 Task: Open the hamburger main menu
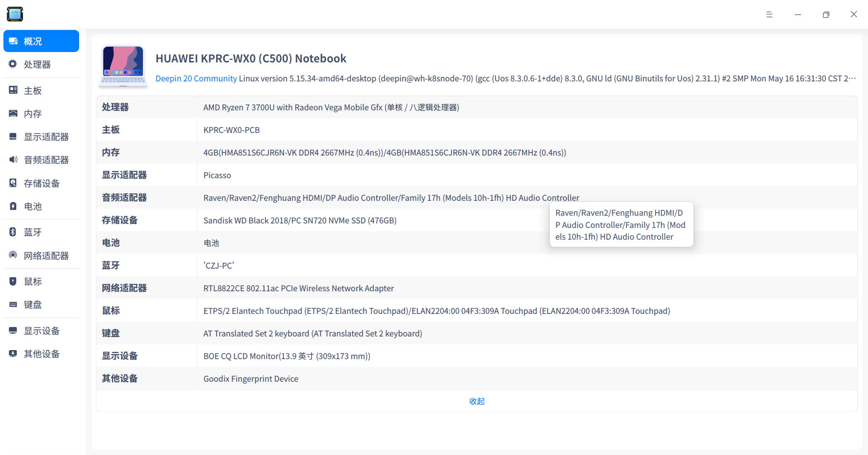[x=769, y=14]
